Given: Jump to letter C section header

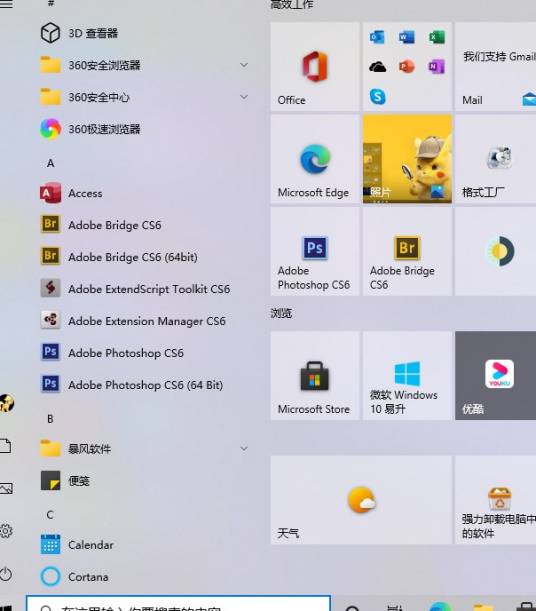Looking at the screenshot, I should point(50,515).
